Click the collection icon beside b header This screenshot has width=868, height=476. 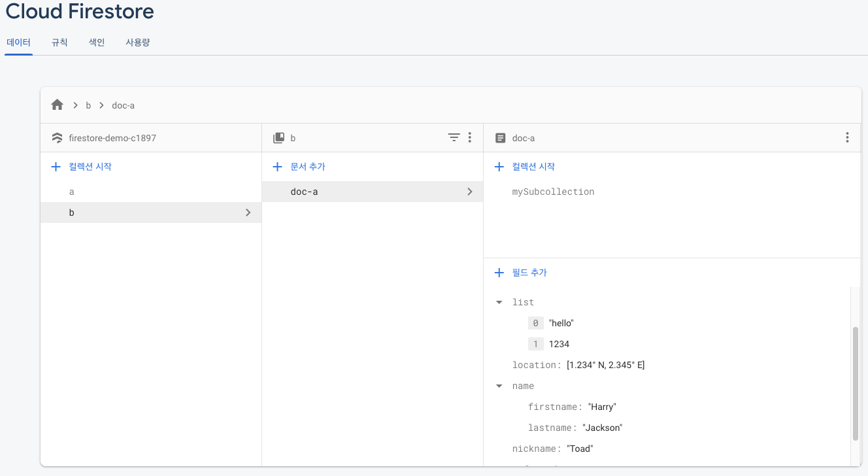click(278, 138)
